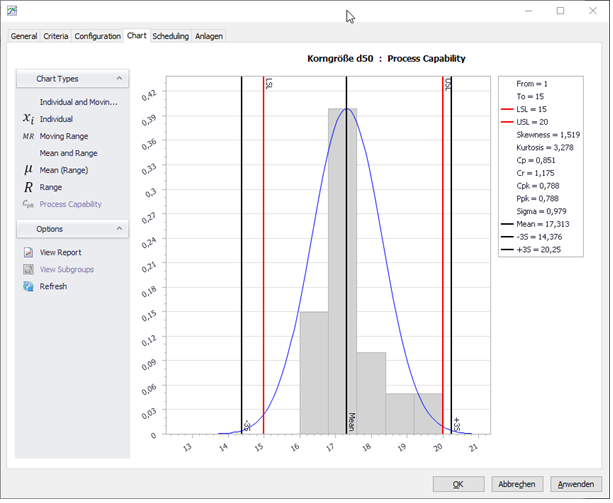Go to the Configuration tab
Image resolution: width=613 pixels, height=503 pixels.
97,36
